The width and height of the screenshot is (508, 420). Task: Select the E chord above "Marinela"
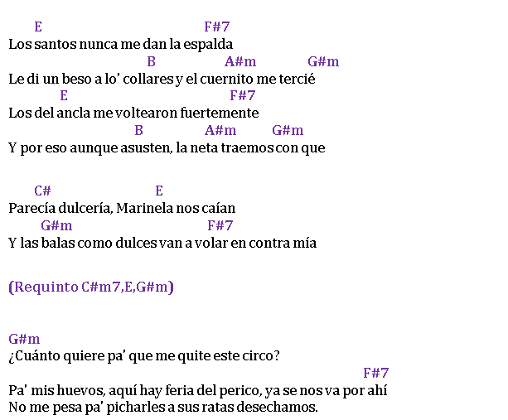pos(159,191)
